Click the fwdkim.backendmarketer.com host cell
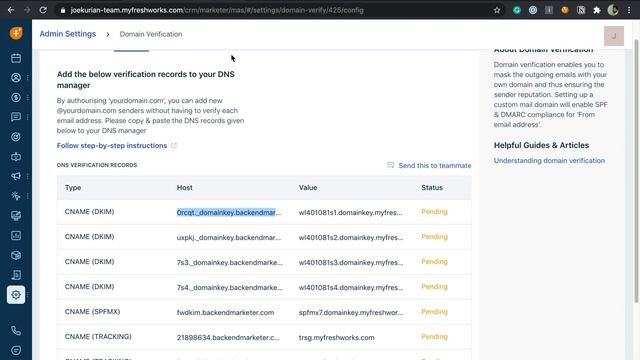This screenshot has width=640, height=360. coord(225,312)
